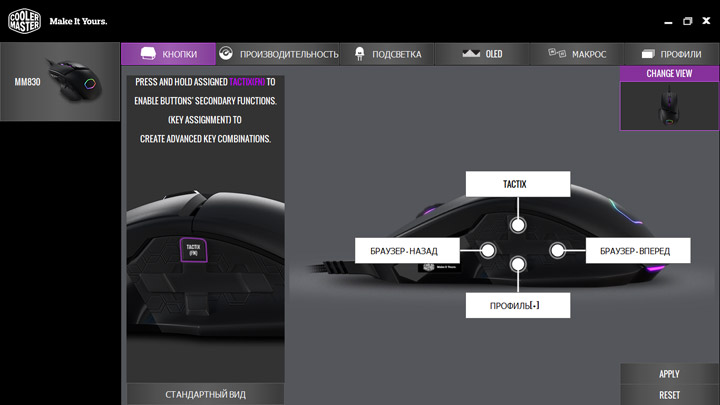Switch to Стандартный вид
This screenshot has height=405, width=720.
pos(205,394)
